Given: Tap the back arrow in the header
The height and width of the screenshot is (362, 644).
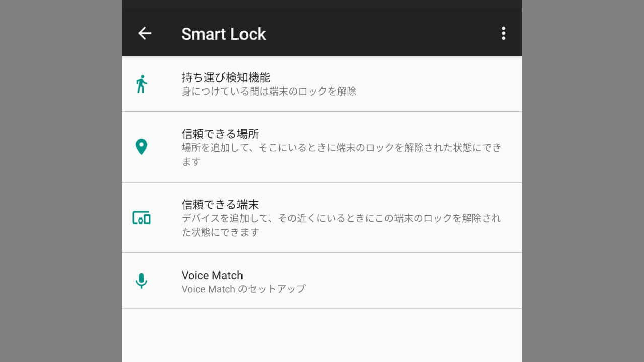Looking at the screenshot, I should click(145, 34).
